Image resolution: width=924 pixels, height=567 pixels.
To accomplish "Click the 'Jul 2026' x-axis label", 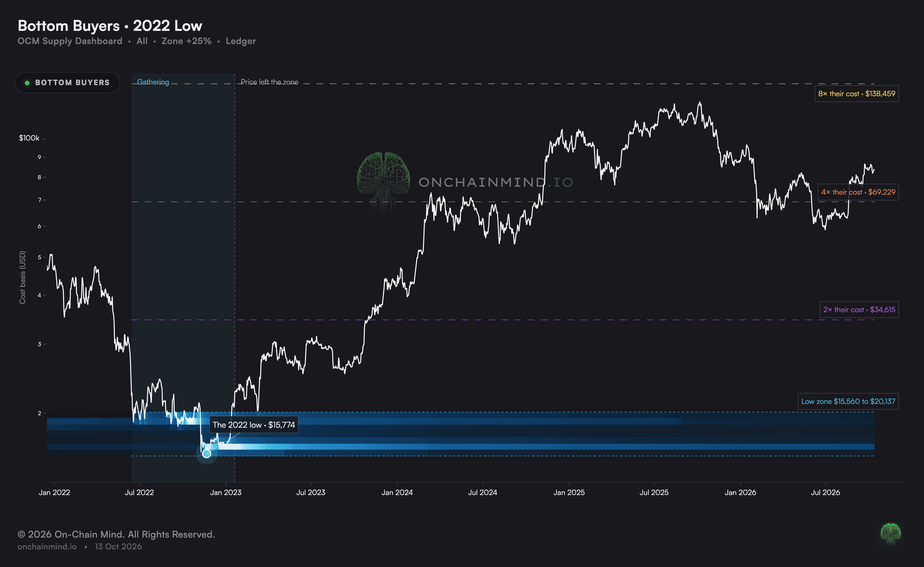I will [x=825, y=492].
